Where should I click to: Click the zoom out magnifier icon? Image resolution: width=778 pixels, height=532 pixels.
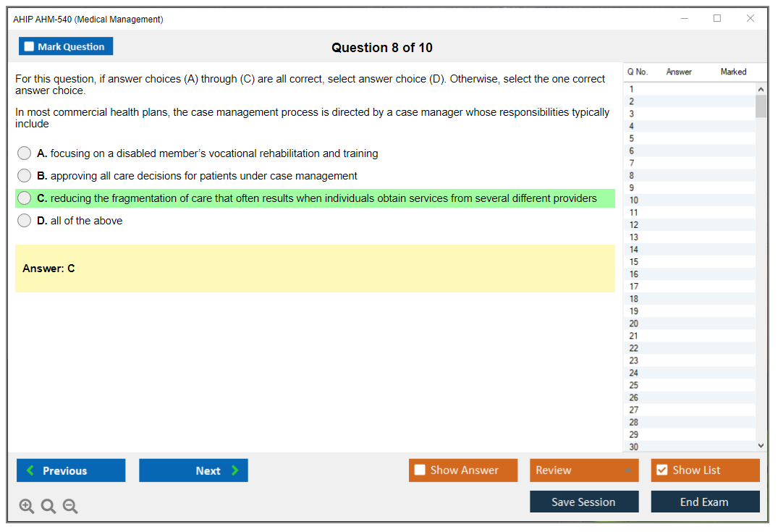[70, 507]
